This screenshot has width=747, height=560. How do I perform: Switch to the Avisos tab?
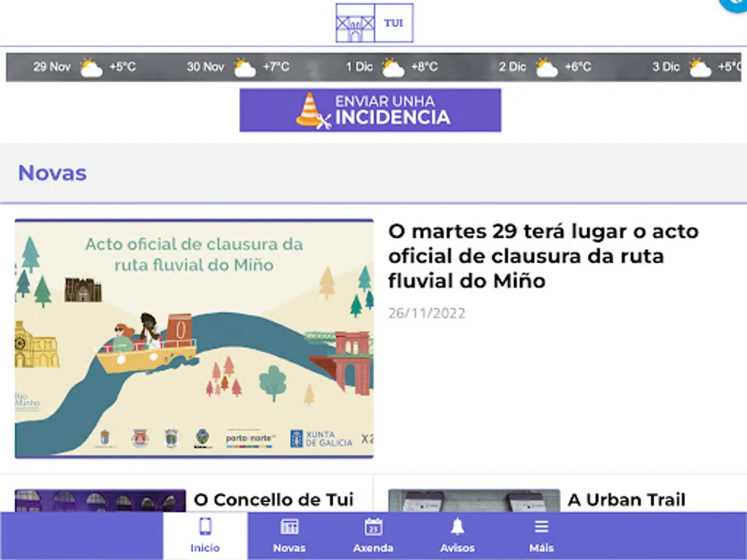point(458,535)
